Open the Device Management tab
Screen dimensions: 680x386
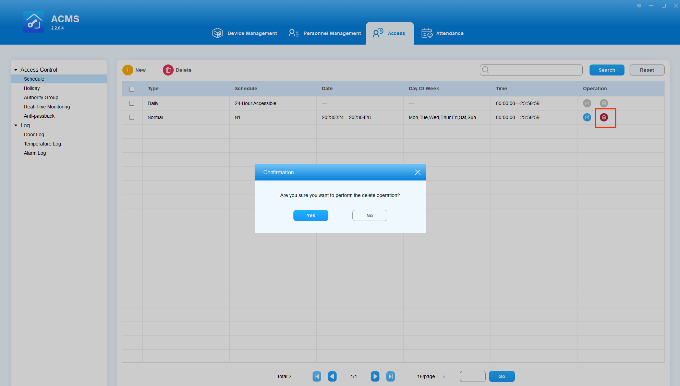(245, 33)
